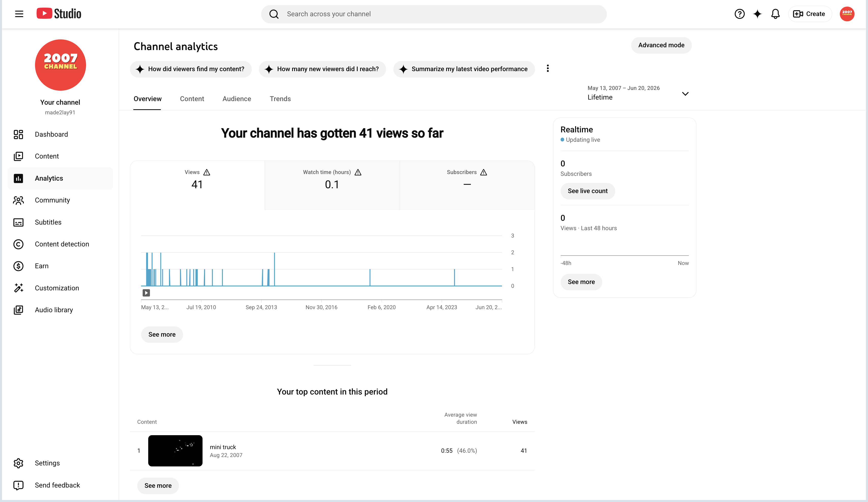Click the Audio library icon
868x502 pixels.
[18, 310]
